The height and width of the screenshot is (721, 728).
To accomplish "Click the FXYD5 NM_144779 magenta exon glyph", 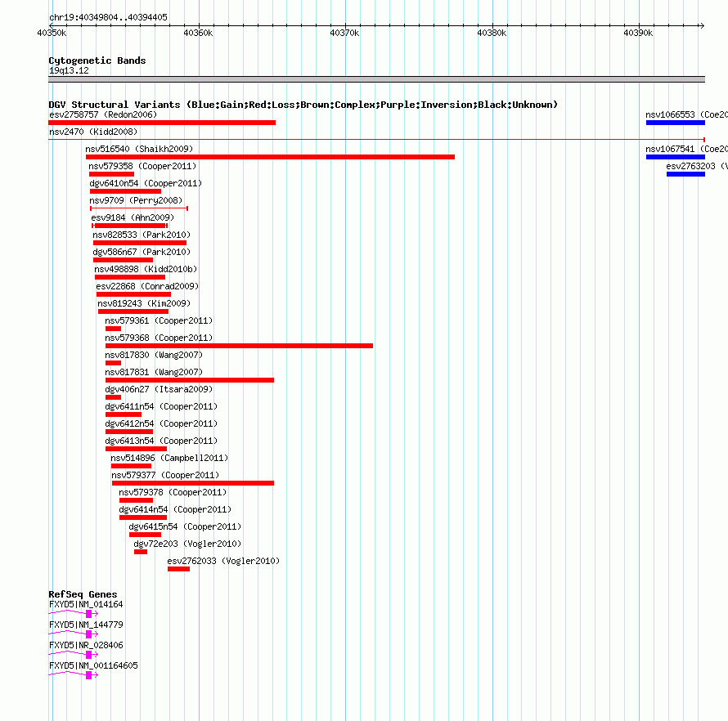I will coord(88,634).
